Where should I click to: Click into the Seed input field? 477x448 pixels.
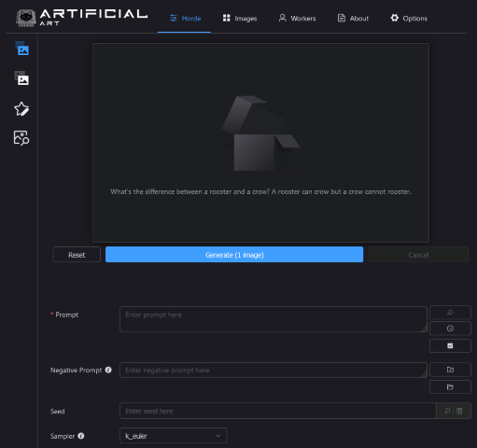click(x=278, y=411)
